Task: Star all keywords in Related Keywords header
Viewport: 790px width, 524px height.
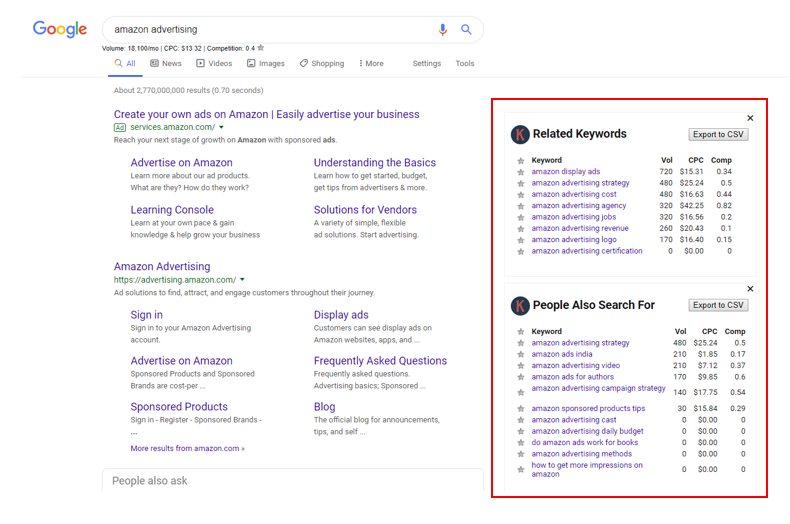Action: [x=520, y=161]
